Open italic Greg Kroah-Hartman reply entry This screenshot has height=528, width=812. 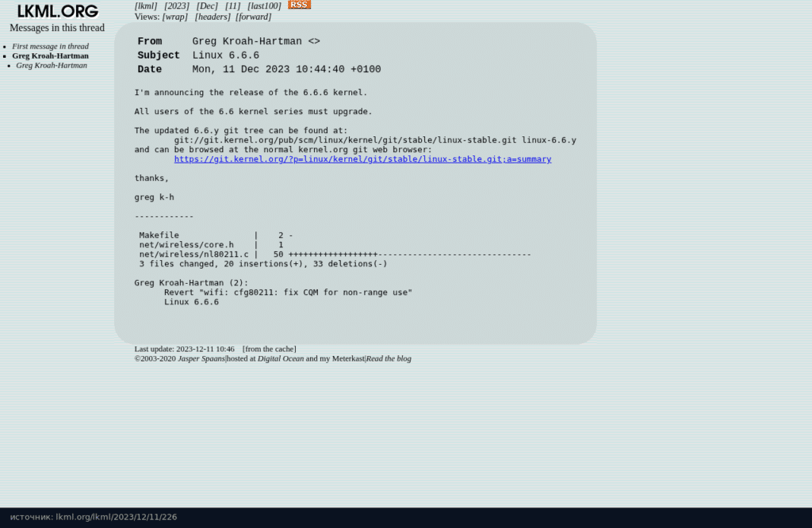(x=52, y=66)
